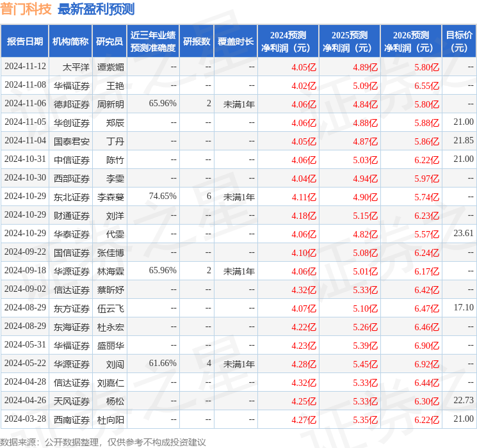Click the 目标价 column header

tap(459, 42)
